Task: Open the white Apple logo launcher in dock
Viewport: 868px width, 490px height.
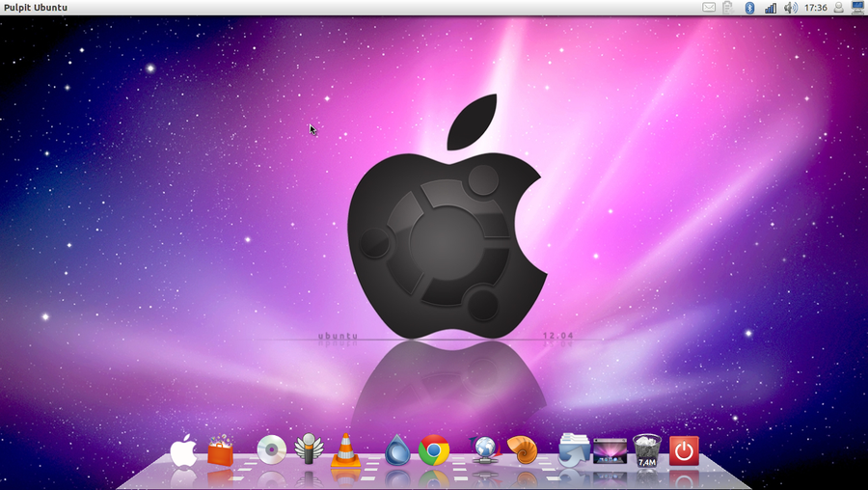Action: point(183,450)
